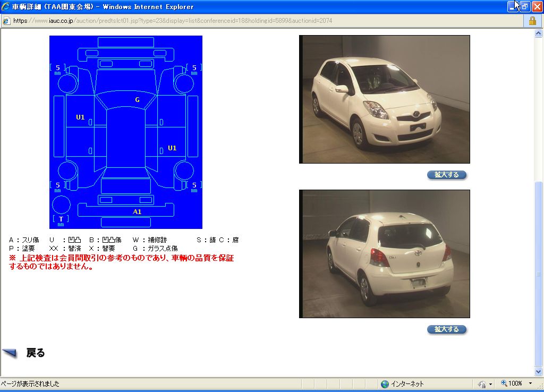
Task: Click the protected mode lock icon in status bar
Action: point(481,384)
